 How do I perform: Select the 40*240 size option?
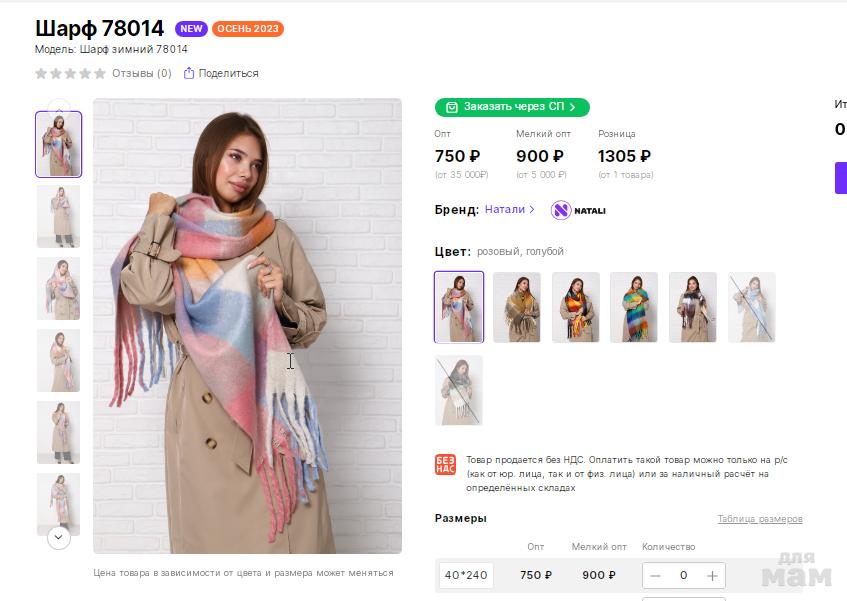click(x=466, y=575)
